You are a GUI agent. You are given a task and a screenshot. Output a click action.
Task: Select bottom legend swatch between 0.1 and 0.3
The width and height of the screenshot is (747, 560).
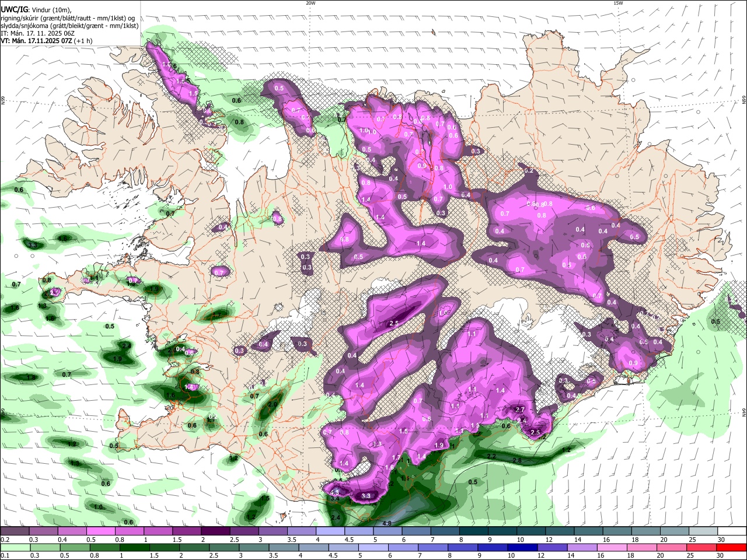coord(15,547)
